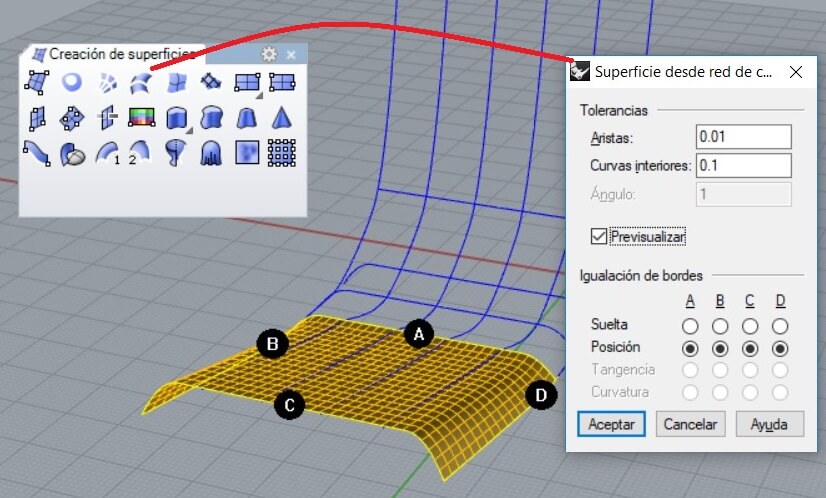Screen dimensions: 826x498
Task: Click the "Tolerancias" section label
Action: [x=614, y=111]
